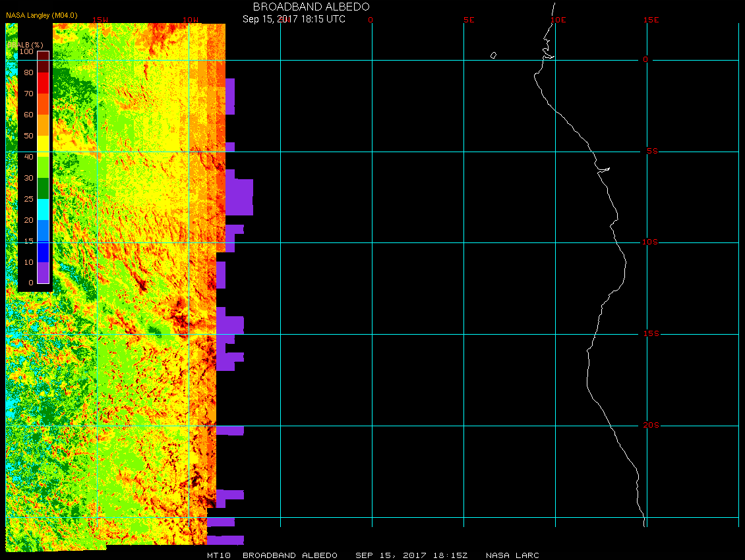Select the Sep 15, 2017 18:15 UTC timestamp
The height and width of the screenshot is (560, 745).
(294, 19)
